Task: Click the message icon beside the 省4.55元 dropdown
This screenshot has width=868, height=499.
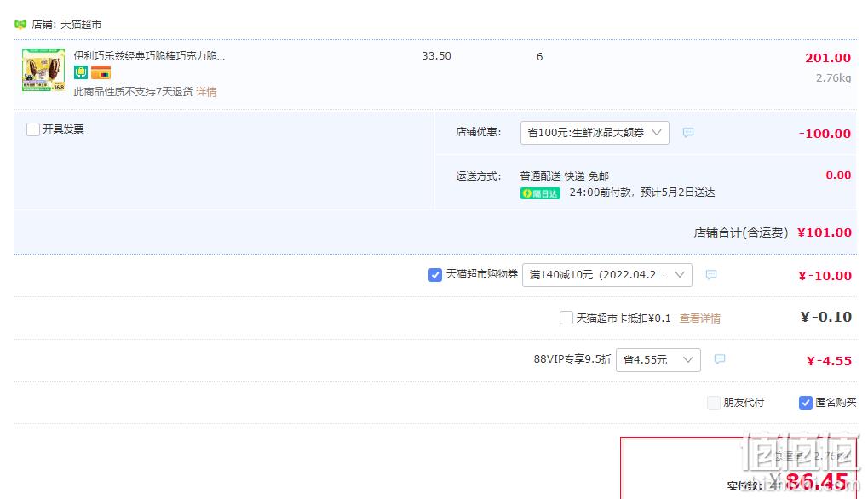Action: [x=720, y=359]
